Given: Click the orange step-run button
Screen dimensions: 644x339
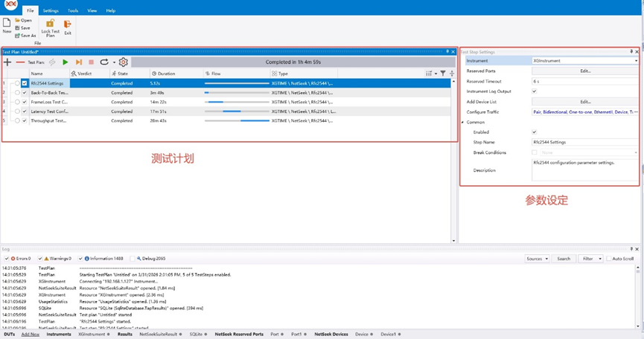Looking at the screenshot, I should [78, 62].
